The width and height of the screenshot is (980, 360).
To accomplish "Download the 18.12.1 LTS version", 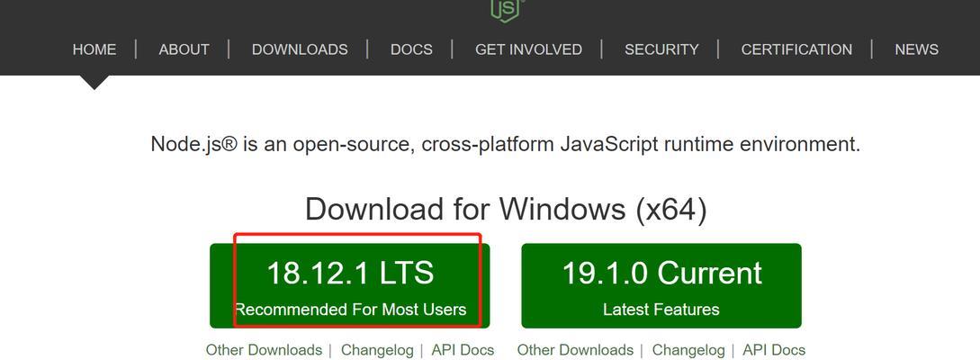I will (x=349, y=285).
